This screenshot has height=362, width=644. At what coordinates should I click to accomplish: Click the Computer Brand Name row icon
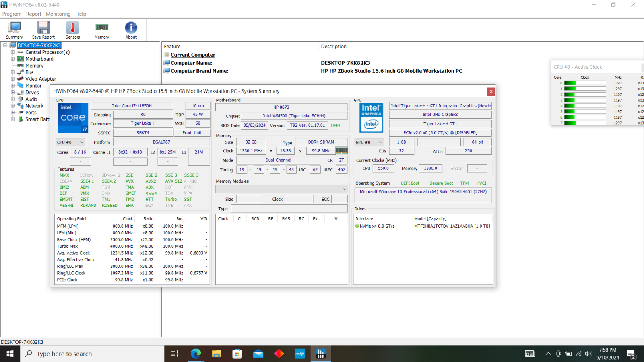(167, 71)
